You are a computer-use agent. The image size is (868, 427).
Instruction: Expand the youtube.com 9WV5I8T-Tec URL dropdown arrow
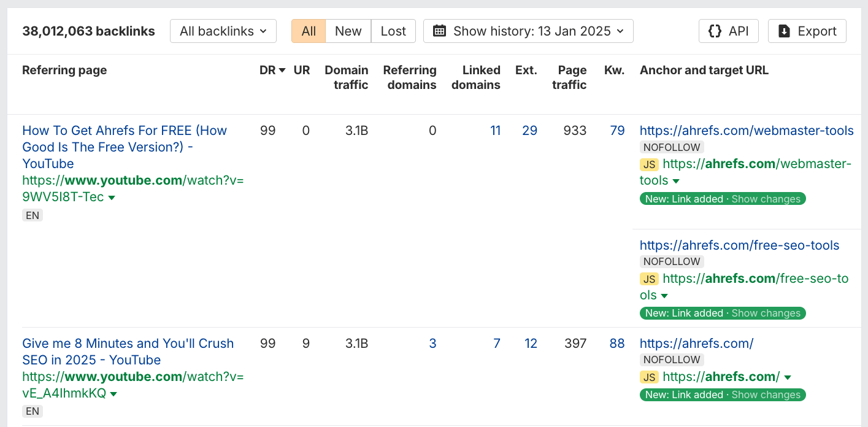[112, 198]
